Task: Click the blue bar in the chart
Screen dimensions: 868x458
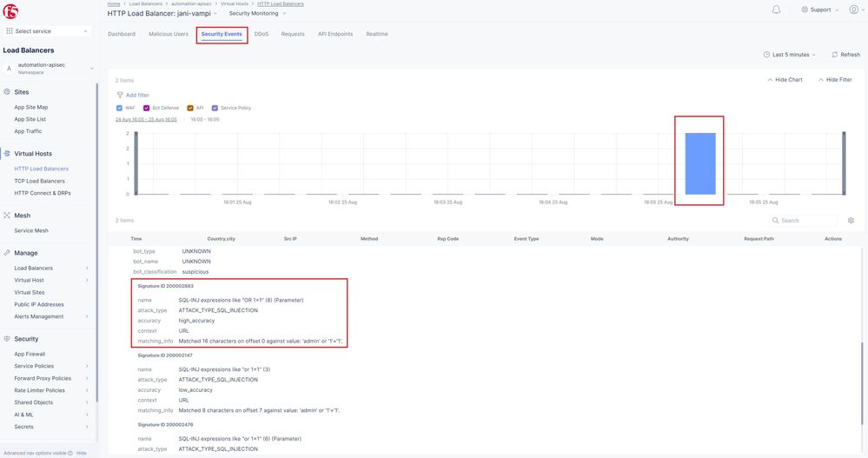Action: coord(699,163)
